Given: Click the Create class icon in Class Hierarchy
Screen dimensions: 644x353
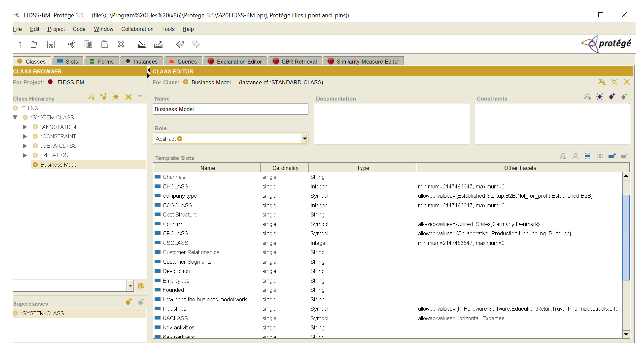Looking at the screenshot, I should tap(116, 97).
